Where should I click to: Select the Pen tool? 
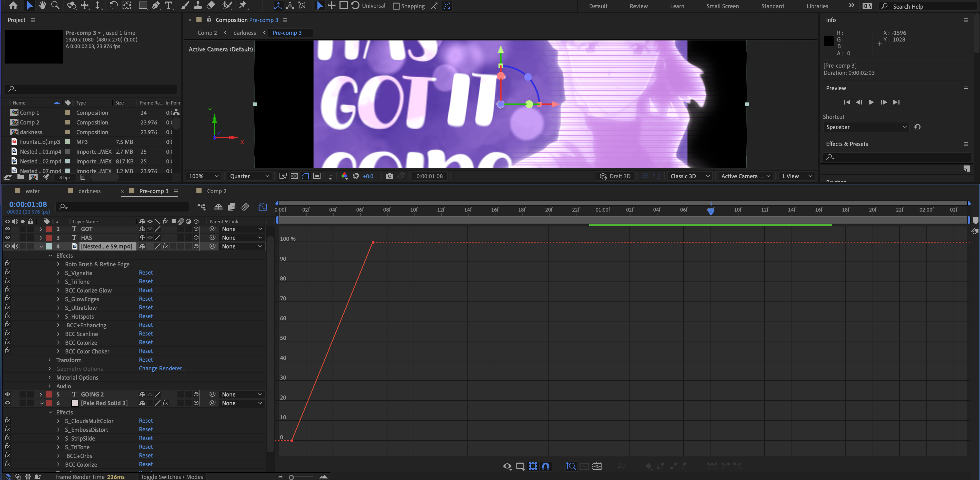pyautogui.click(x=156, y=6)
